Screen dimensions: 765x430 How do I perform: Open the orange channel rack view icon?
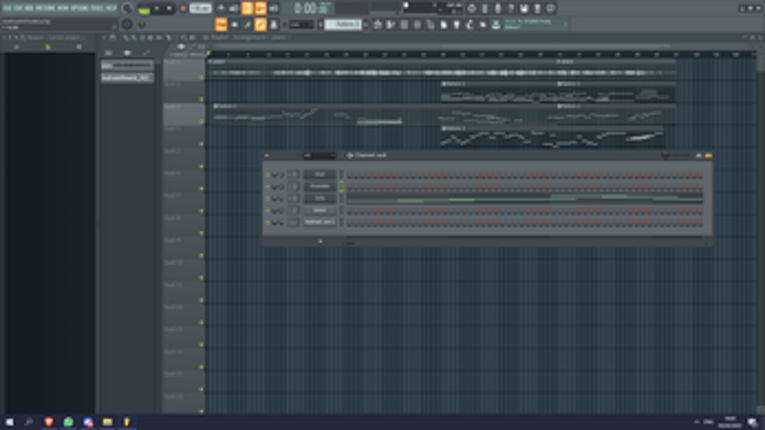[261, 24]
